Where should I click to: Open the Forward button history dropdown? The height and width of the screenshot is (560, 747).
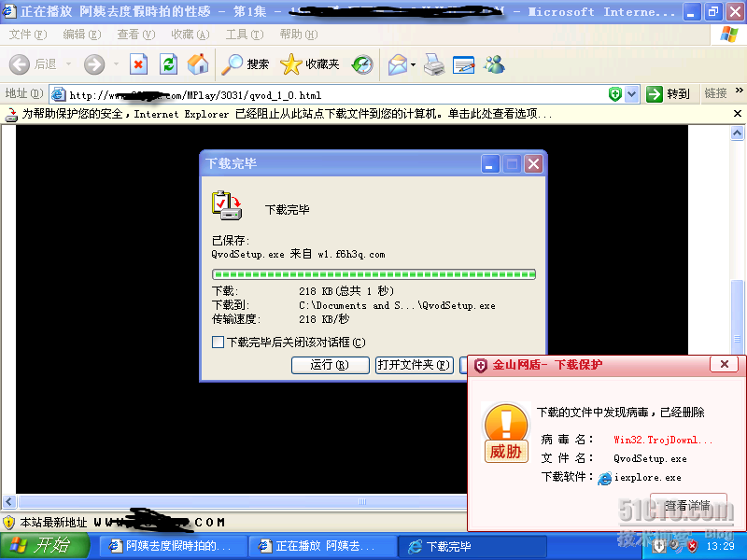tap(116, 63)
